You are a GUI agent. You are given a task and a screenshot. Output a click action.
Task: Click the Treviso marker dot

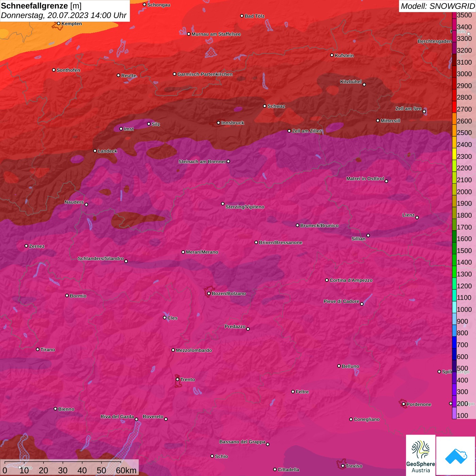pyautogui.click(x=343, y=466)
